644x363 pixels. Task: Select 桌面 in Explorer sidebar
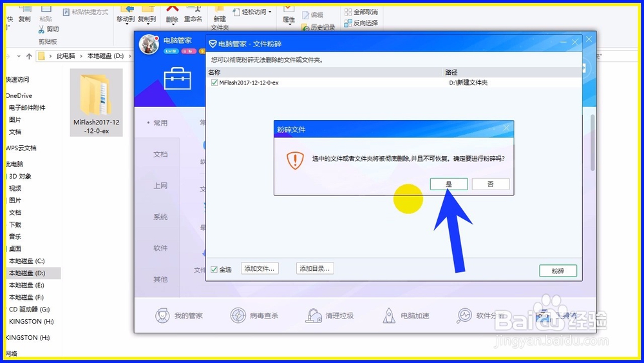(15, 249)
